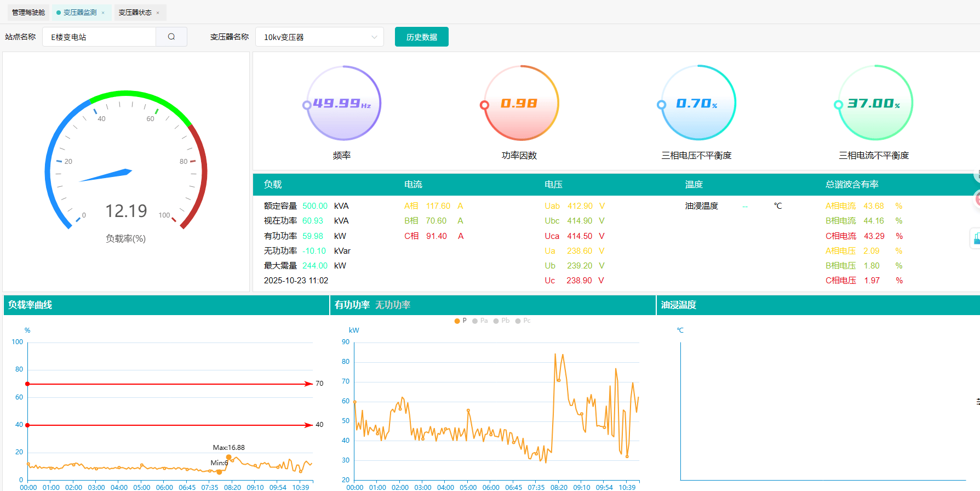
Task: Switch chart to 无功功率
Action: [x=392, y=305]
